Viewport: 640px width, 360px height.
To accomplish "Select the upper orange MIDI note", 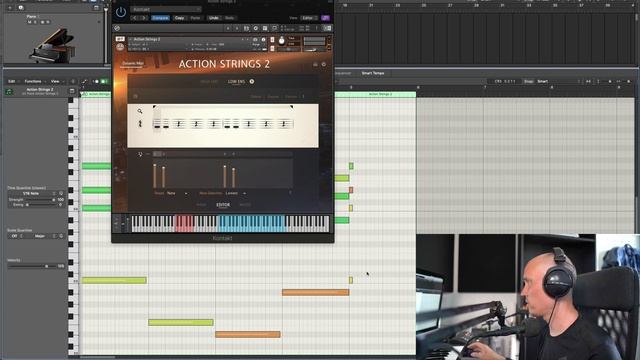I will [x=316, y=292].
